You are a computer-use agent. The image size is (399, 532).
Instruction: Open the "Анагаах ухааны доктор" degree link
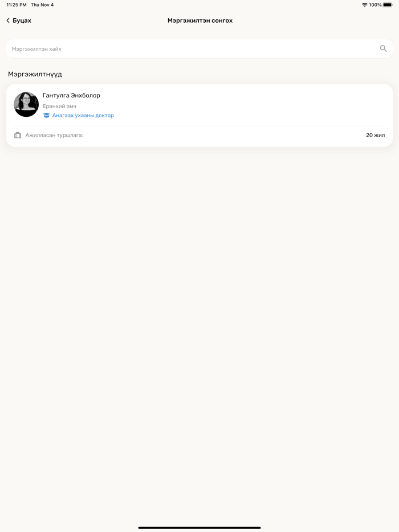pos(83,116)
